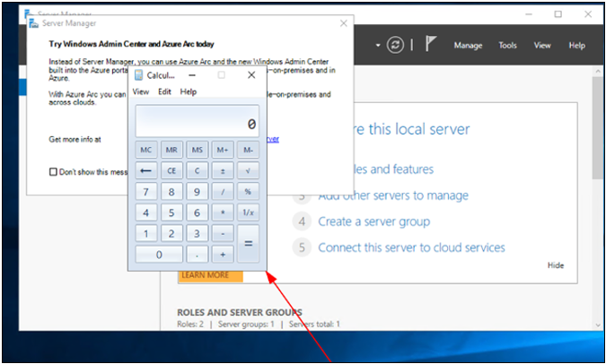
Task: Open the notifications flag in Server Manager
Action: (431, 45)
